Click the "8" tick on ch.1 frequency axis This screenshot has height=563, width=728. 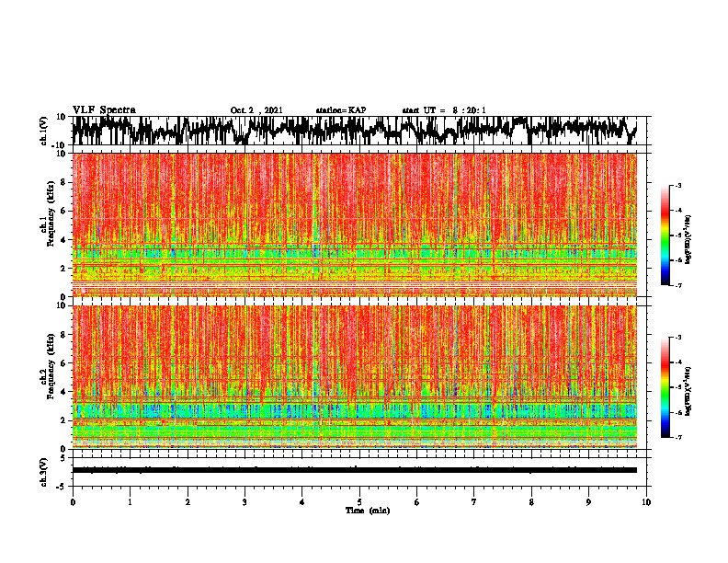[63, 182]
